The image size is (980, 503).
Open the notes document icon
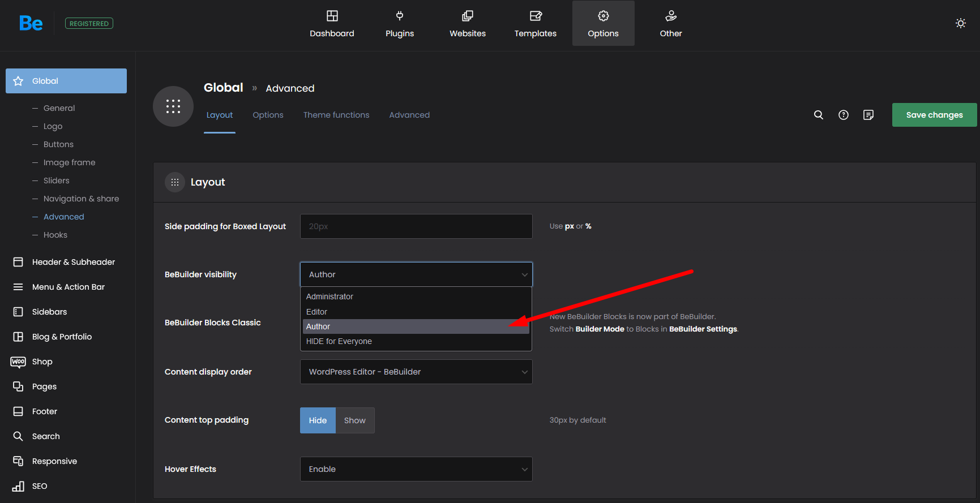(x=868, y=115)
